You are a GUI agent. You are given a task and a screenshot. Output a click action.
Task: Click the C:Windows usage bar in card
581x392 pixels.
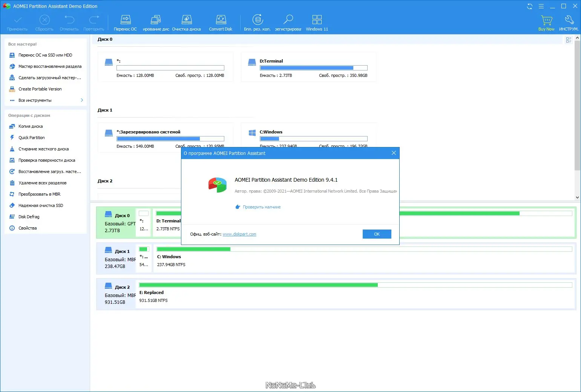pos(313,139)
